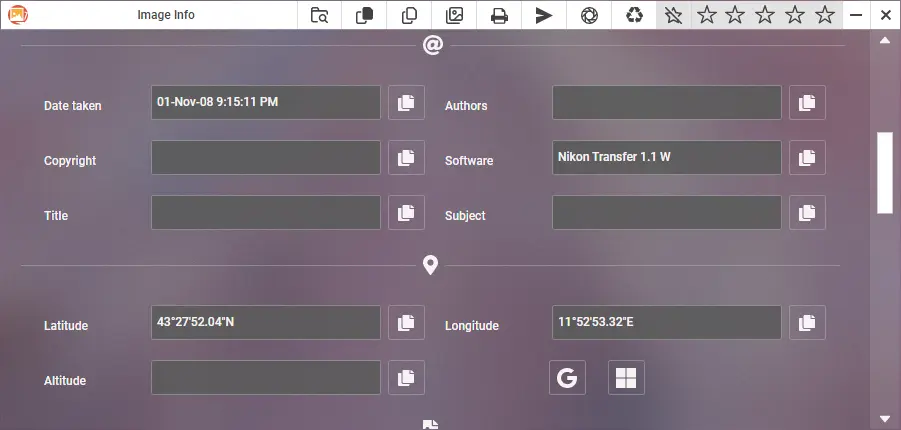Click into the Title text field
Screen dimensions: 901x430
pos(266,213)
